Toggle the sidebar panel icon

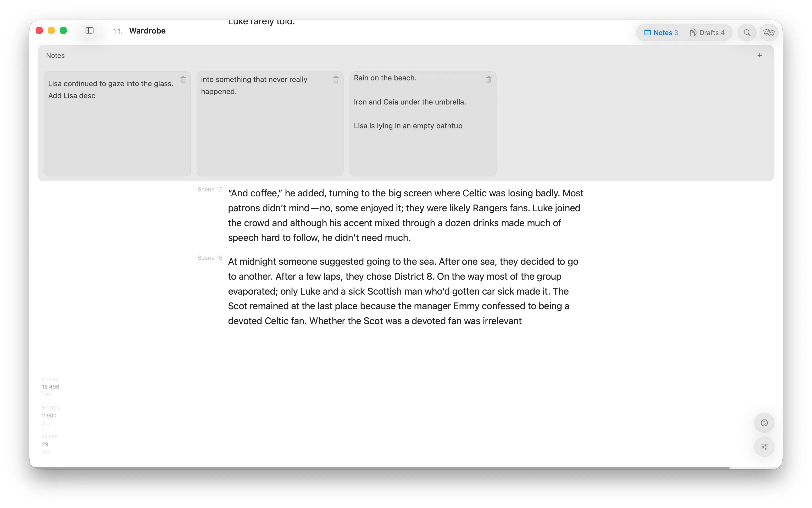coord(89,31)
